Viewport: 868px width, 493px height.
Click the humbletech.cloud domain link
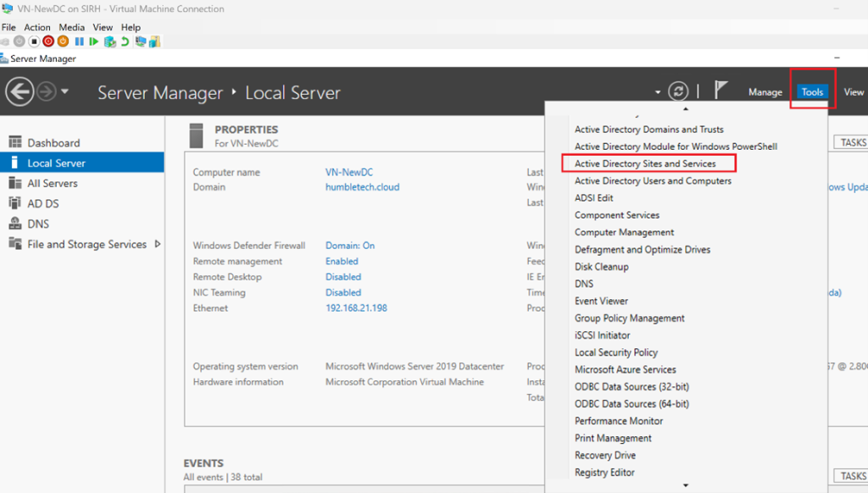click(x=362, y=187)
